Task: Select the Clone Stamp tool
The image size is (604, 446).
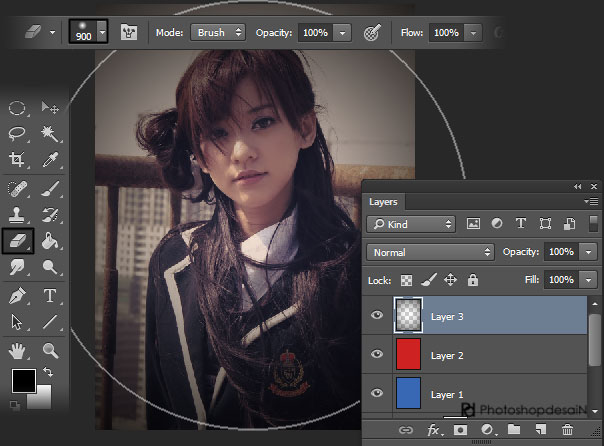Action: 17,214
